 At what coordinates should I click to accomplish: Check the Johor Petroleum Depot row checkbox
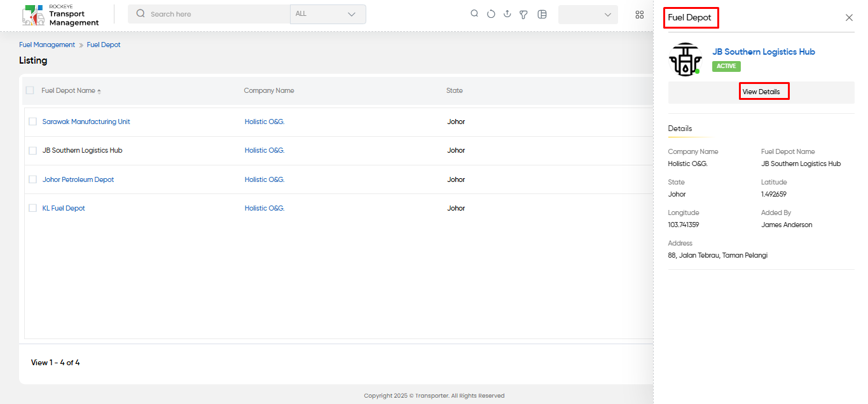(33, 179)
